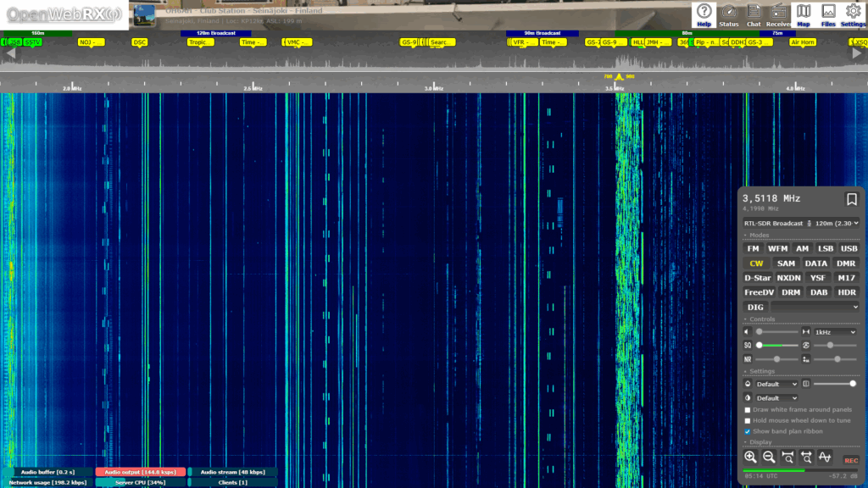The width and height of the screenshot is (868, 488).
Task: Open the Map view icon
Action: pyautogui.click(x=803, y=14)
